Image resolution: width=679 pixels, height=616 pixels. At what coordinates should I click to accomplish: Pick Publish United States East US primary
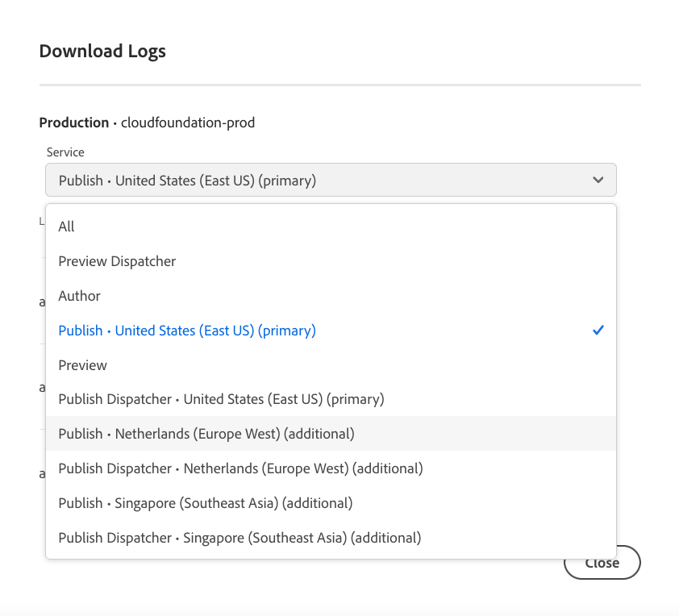pos(187,331)
